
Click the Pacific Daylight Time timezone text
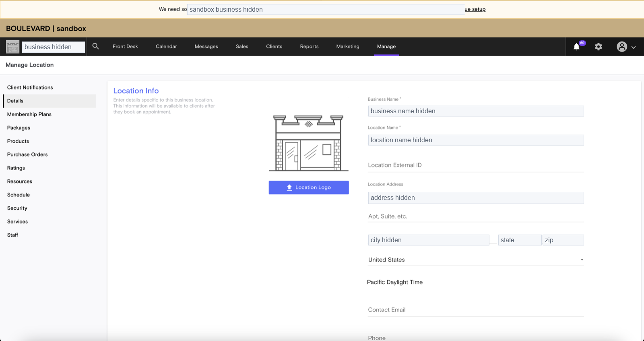(x=395, y=282)
